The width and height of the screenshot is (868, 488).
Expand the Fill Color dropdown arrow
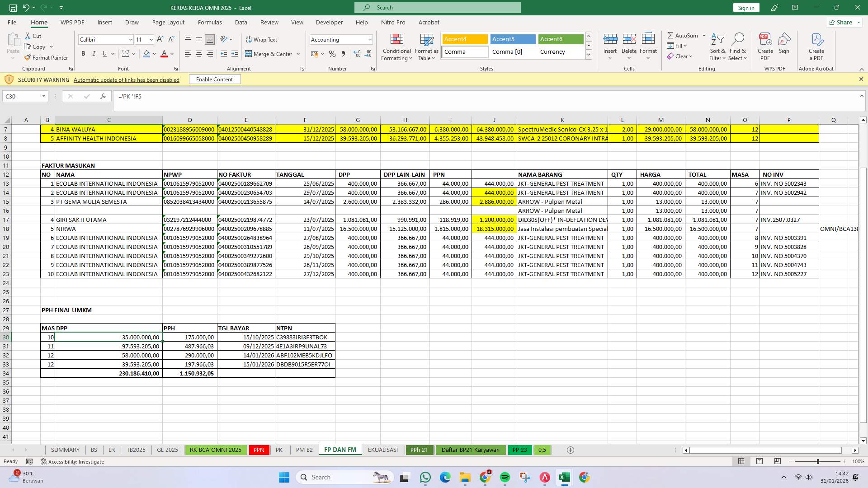[154, 54]
